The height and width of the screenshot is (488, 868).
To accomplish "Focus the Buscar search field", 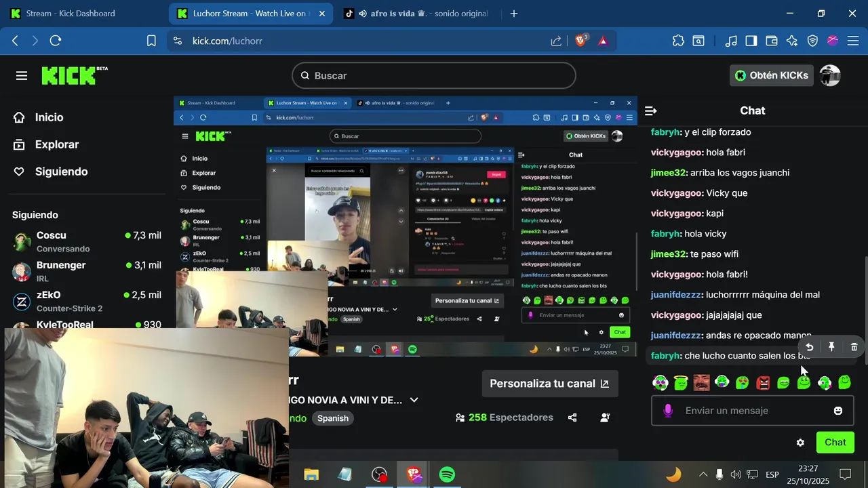I will tap(434, 75).
